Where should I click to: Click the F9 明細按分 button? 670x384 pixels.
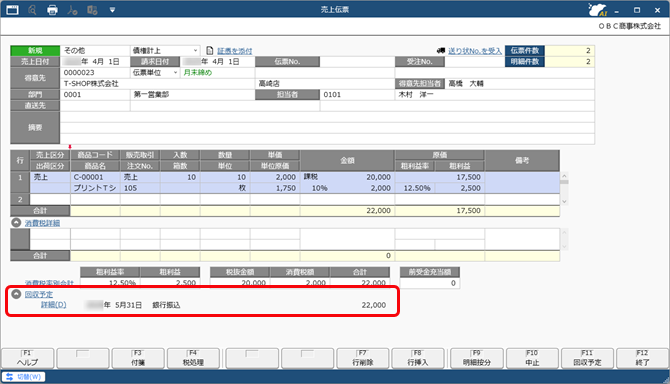[x=477, y=358]
